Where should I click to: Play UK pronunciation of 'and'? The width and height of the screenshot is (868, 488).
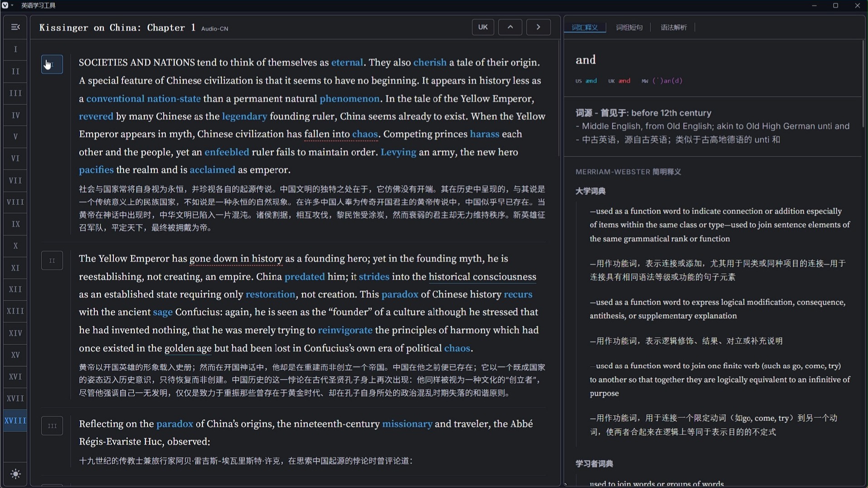pos(619,81)
